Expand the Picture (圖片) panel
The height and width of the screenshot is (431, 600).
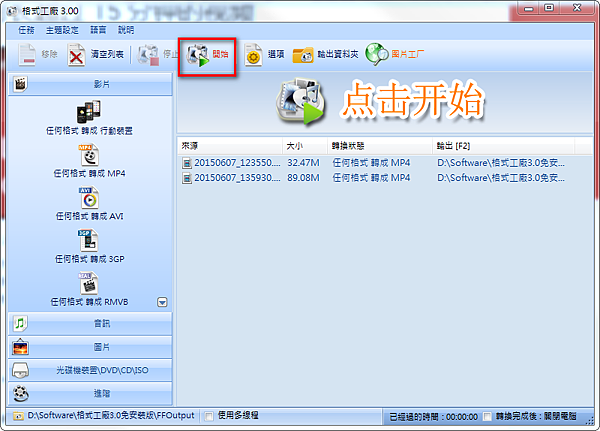(x=90, y=347)
